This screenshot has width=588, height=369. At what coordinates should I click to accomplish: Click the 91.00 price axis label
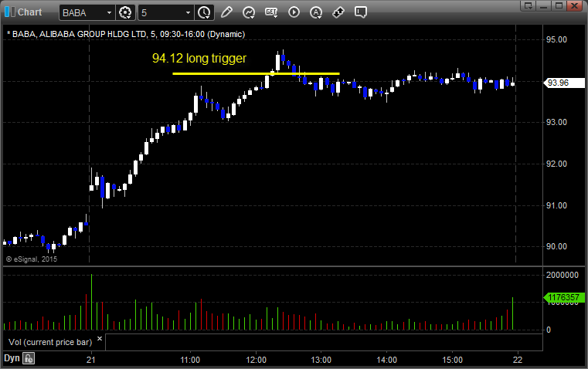pos(556,205)
